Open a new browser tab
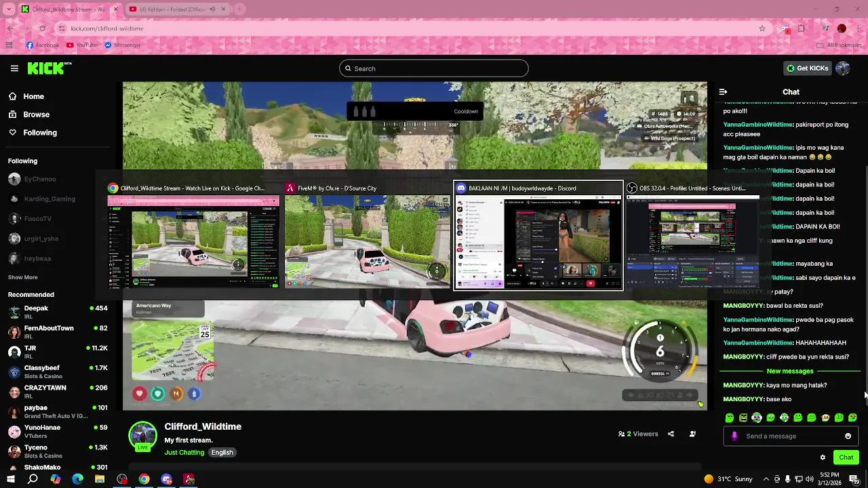This screenshot has height=488, width=868. tap(239, 9)
